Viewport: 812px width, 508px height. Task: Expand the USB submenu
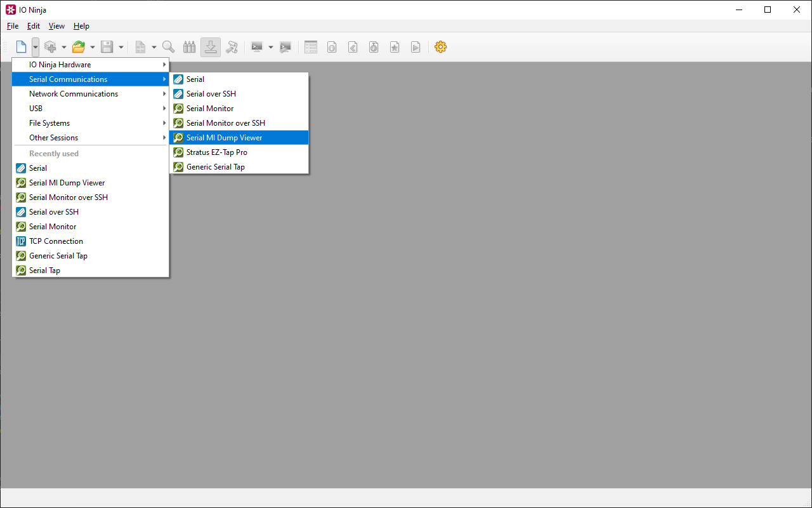point(91,109)
